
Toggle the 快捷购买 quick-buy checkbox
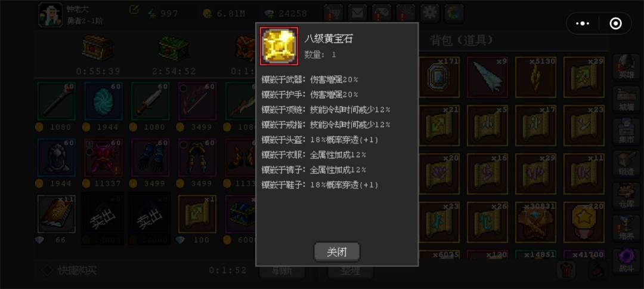click(x=48, y=270)
